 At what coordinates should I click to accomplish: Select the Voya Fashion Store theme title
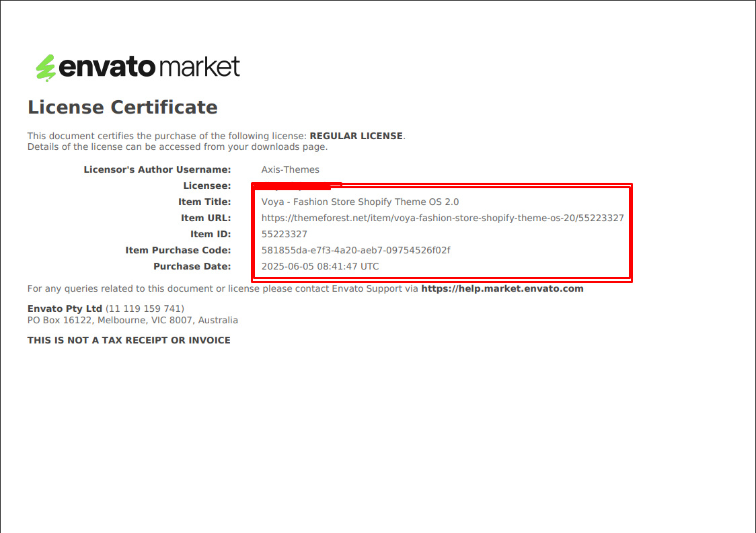(360, 202)
